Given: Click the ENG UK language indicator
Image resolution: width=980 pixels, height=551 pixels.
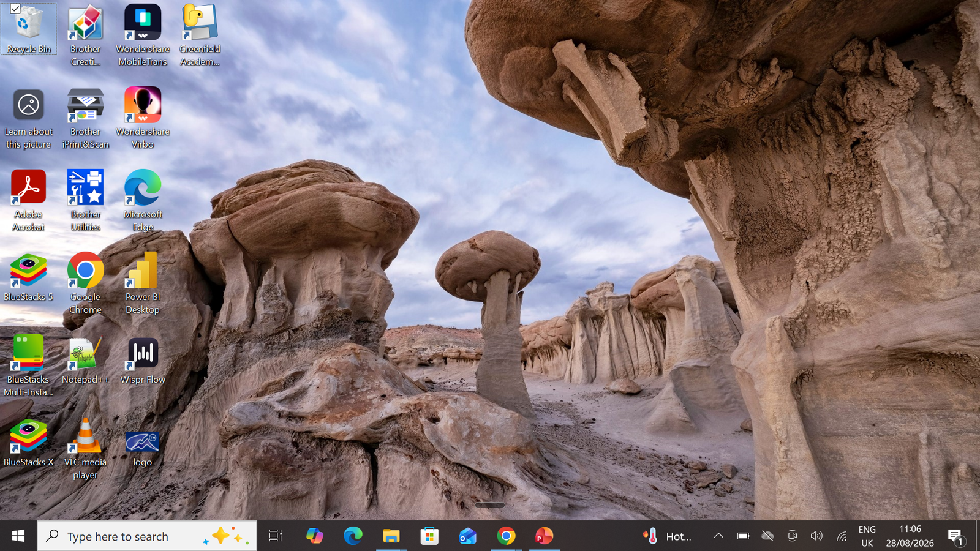Looking at the screenshot, I should pos(867,536).
